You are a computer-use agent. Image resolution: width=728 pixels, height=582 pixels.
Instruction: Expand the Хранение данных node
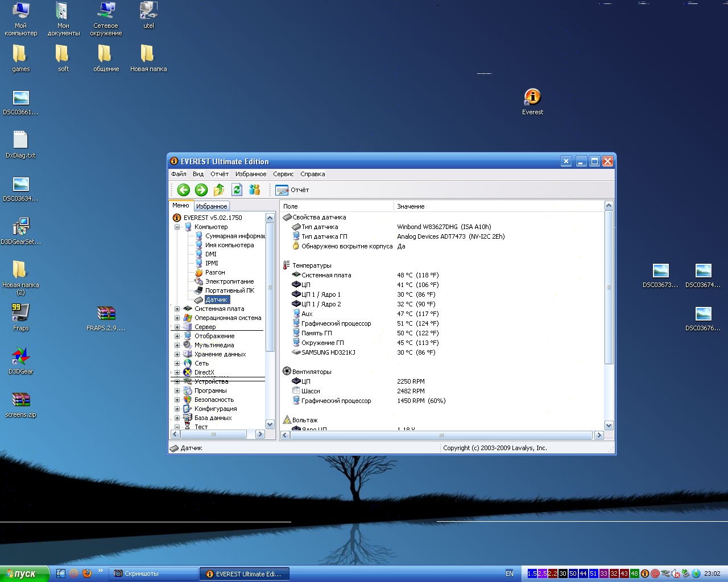pyautogui.click(x=177, y=355)
